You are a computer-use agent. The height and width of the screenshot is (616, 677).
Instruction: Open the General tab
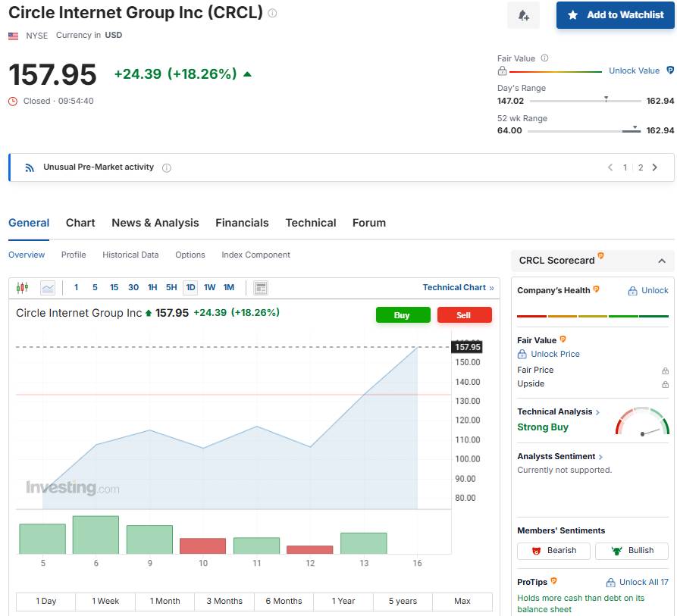29,223
